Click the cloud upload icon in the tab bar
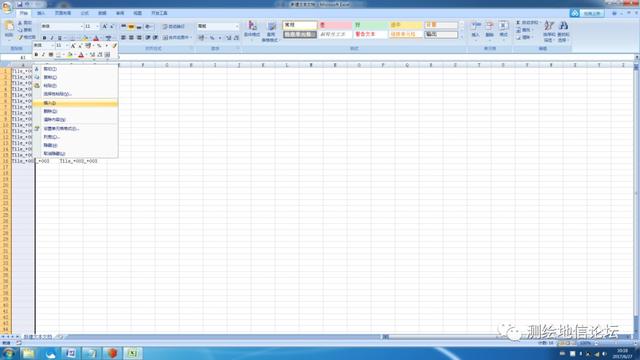The width and height of the screenshot is (640, 360). pyautogui.click(x=575, y=13)
